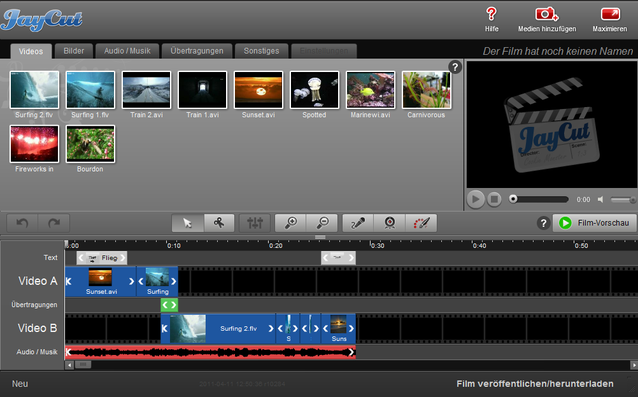Select the Carnivorous thumbnail
This screenshot has height=397, width=638.
click(x=426, y=90)
